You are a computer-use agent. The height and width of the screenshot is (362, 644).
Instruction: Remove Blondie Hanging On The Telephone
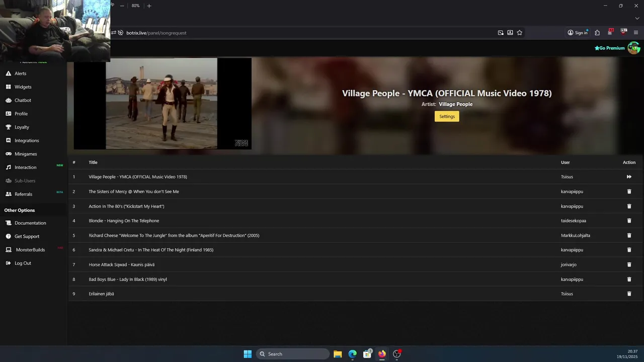click(629, 221)
